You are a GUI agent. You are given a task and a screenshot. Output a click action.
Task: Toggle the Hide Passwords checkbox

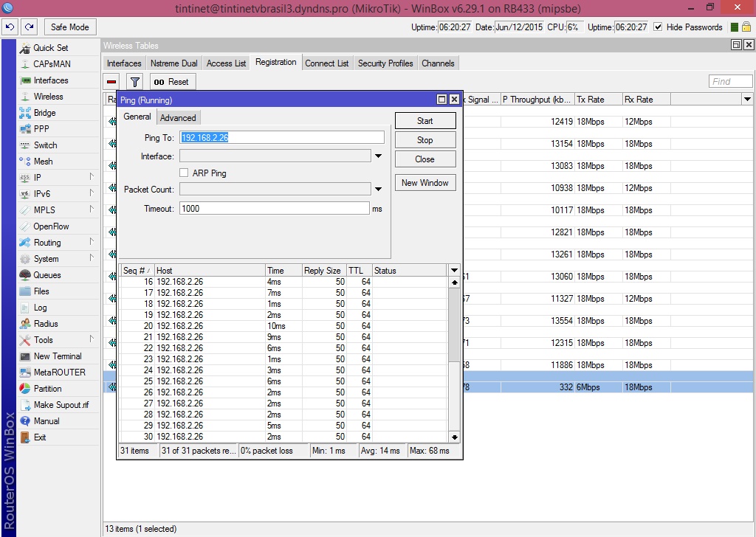click(x=658, y=27)
